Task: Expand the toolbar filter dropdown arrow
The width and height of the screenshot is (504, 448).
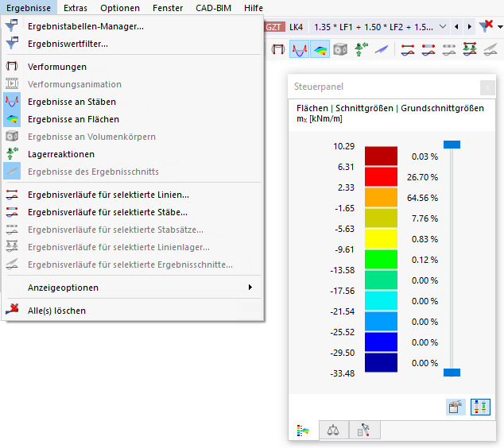Action: coord(500,27)
